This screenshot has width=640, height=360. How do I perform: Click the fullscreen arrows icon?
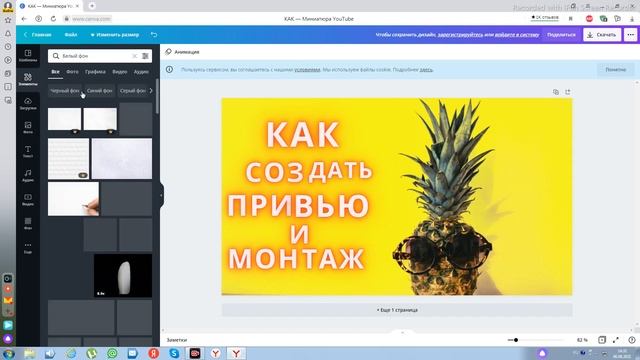616,340
